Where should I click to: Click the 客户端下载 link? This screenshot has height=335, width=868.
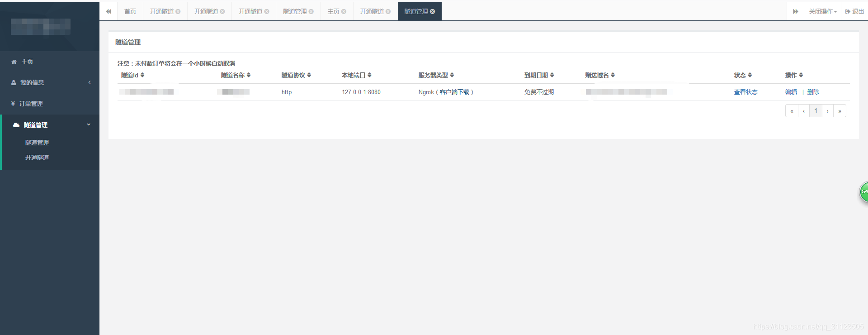coord(455,92)
